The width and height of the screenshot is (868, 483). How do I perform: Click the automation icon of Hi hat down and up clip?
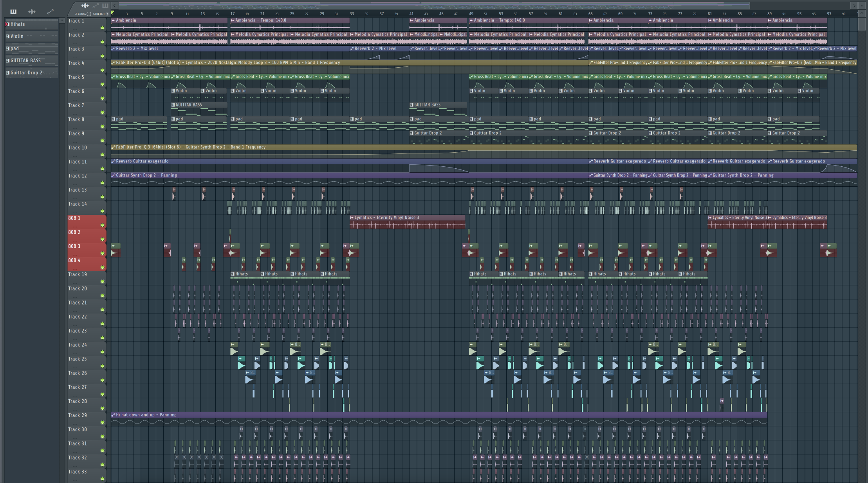[113, 415]
